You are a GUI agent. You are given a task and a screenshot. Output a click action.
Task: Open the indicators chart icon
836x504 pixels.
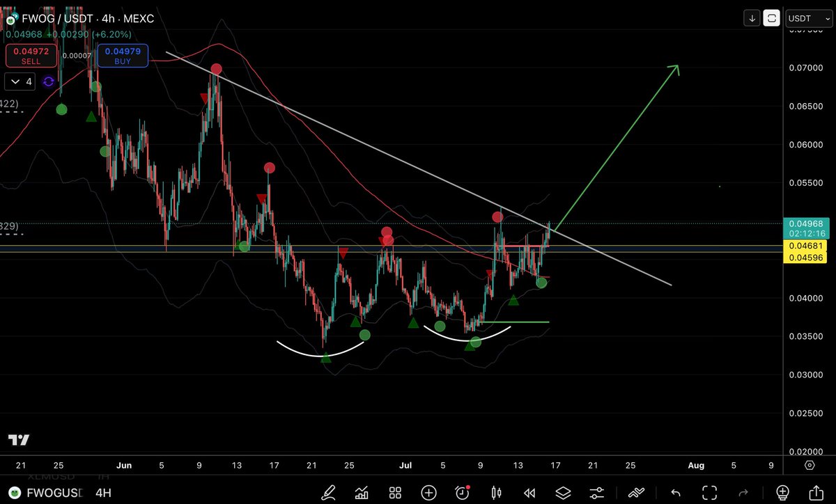point(362,493)
